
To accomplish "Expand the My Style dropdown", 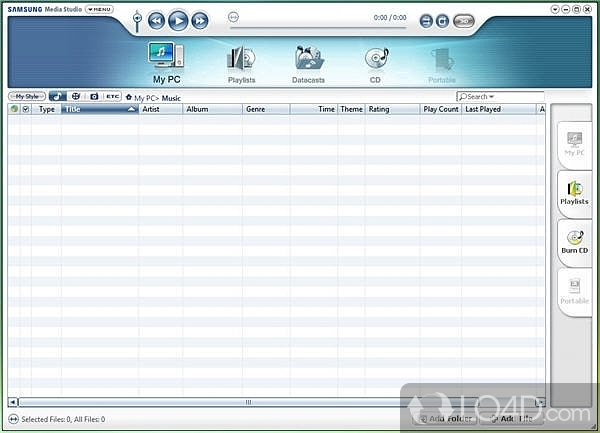I will pyautogui.click(x=26, y=97).
